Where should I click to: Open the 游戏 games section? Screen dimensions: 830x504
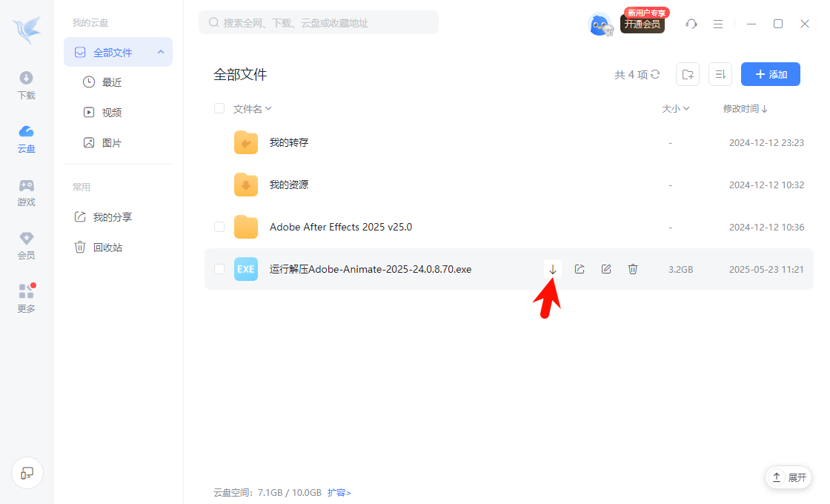click(x=26, y=193)
